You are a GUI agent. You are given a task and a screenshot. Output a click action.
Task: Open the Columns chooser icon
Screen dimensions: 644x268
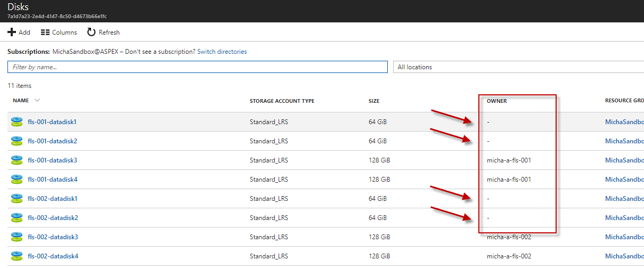pyautogui.click(x=45, y=33)
